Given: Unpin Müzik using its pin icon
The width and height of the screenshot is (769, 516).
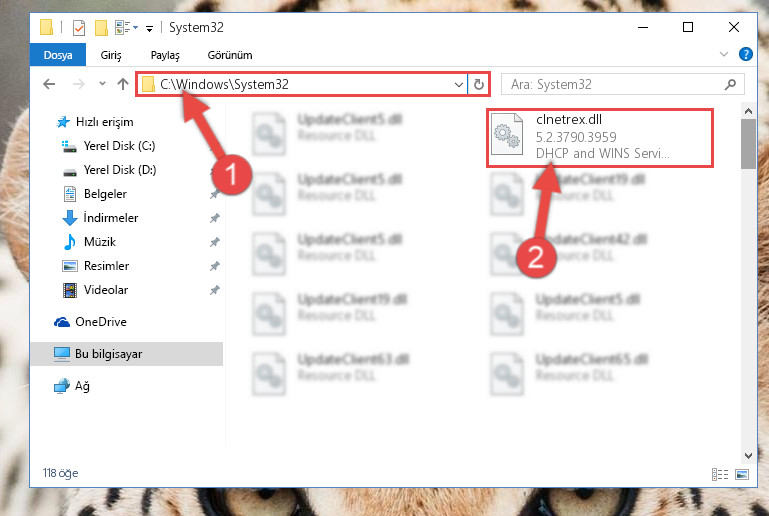Looking at the screenshot, I should tap(214, 242).
